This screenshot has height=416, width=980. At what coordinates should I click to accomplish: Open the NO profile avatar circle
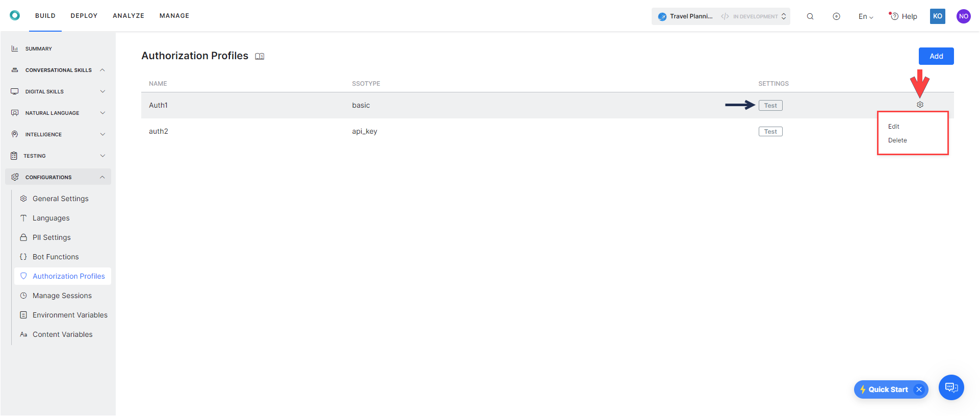click(x=963, y=16)
